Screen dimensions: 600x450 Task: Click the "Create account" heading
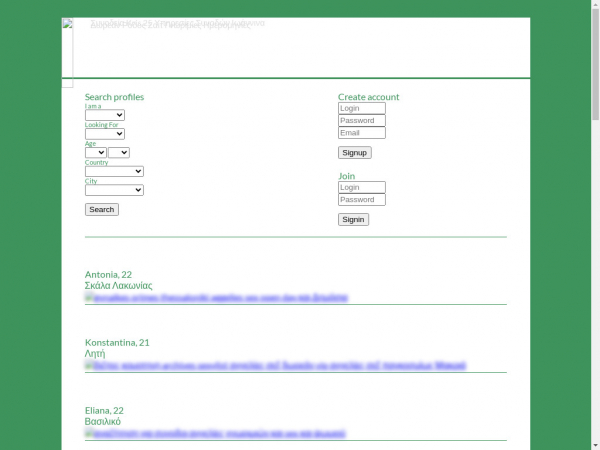[368, 97]
